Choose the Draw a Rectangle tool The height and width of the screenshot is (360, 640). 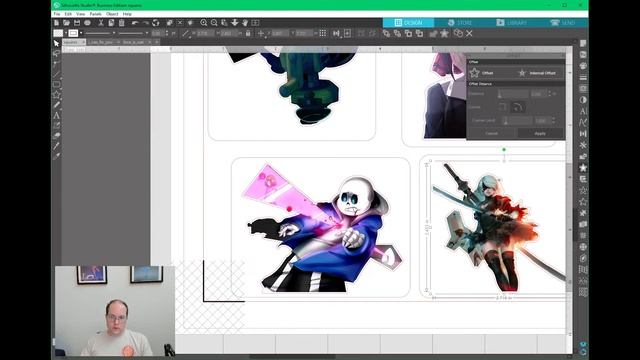pos(56,84)
